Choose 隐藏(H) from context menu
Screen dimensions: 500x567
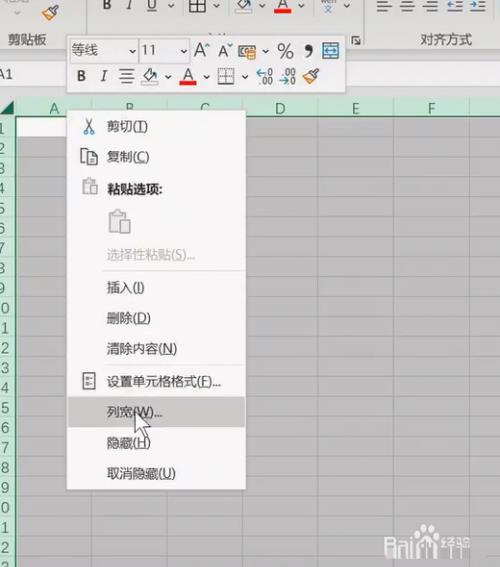pos(156,443)
